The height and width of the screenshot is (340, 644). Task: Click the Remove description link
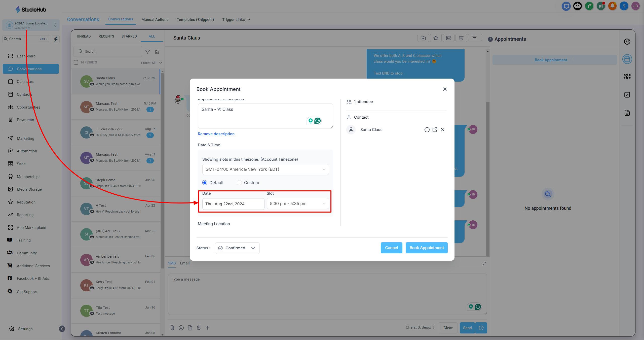click(216, 134)
